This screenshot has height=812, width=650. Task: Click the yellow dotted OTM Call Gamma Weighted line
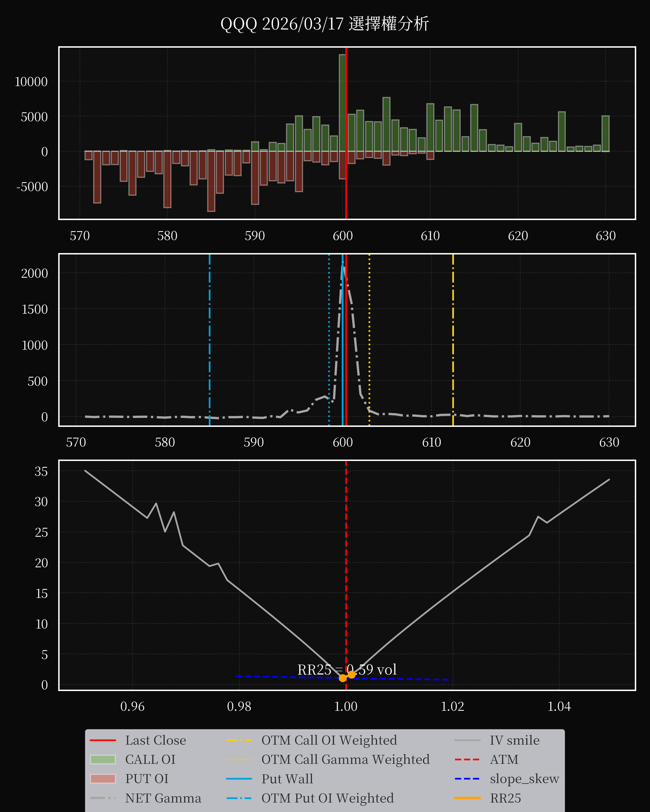point(369,340)
